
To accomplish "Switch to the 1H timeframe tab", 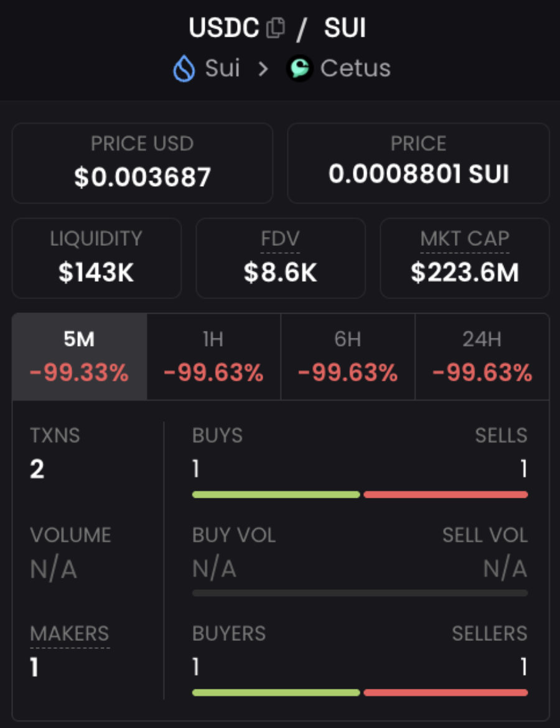I will point(213,357).
